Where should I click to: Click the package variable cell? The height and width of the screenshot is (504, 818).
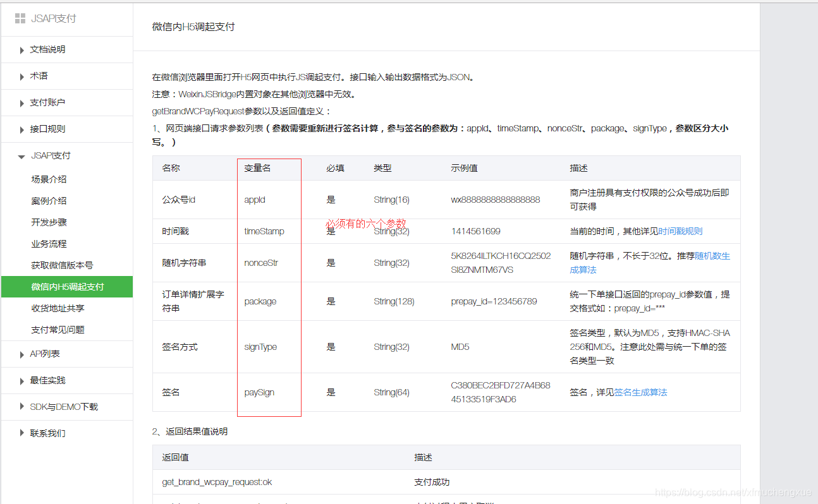(x=260, y=301)
